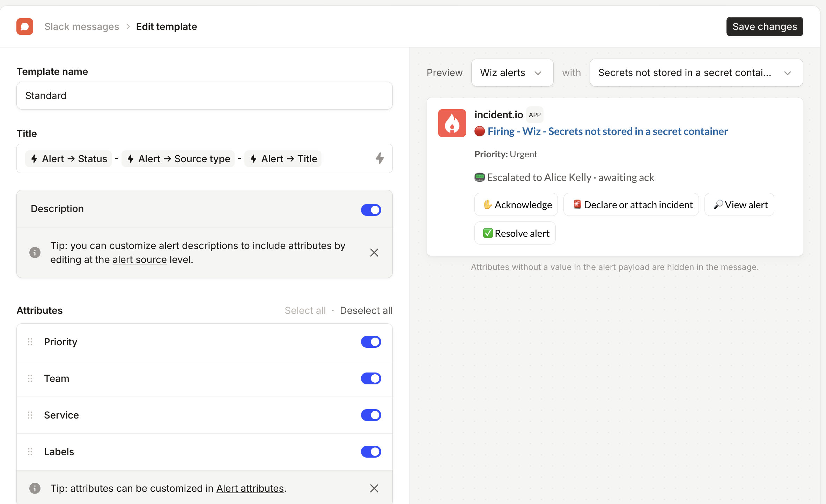Screen dimensions: 826x504
Task: Toggle the Description switch off
Action: click(371, 210)
